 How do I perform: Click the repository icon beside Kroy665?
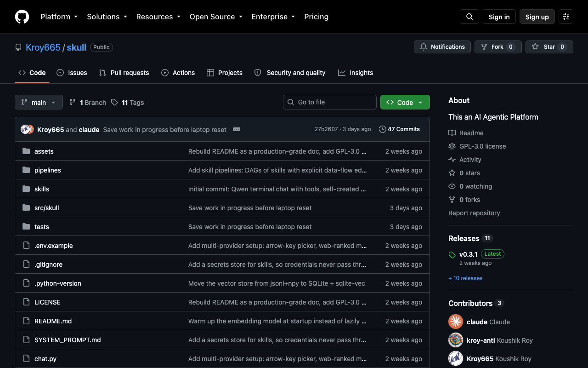18,47
